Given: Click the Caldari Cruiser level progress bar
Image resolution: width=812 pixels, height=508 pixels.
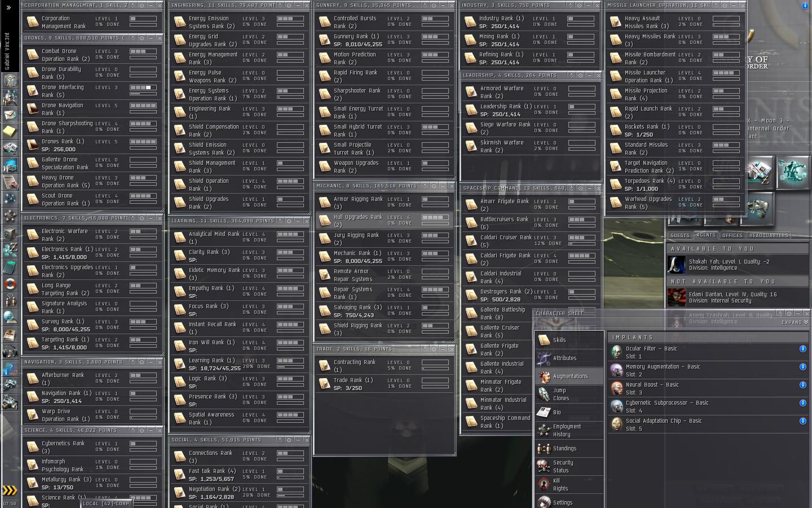Looking at the screenshot, I should [582, 238].
